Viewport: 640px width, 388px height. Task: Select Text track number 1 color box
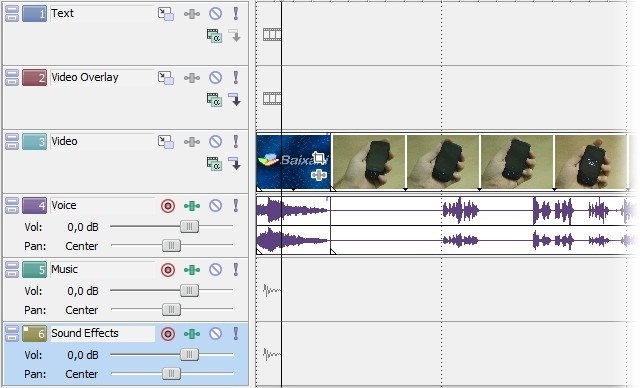pyautogui.click(x=34, y=14)
